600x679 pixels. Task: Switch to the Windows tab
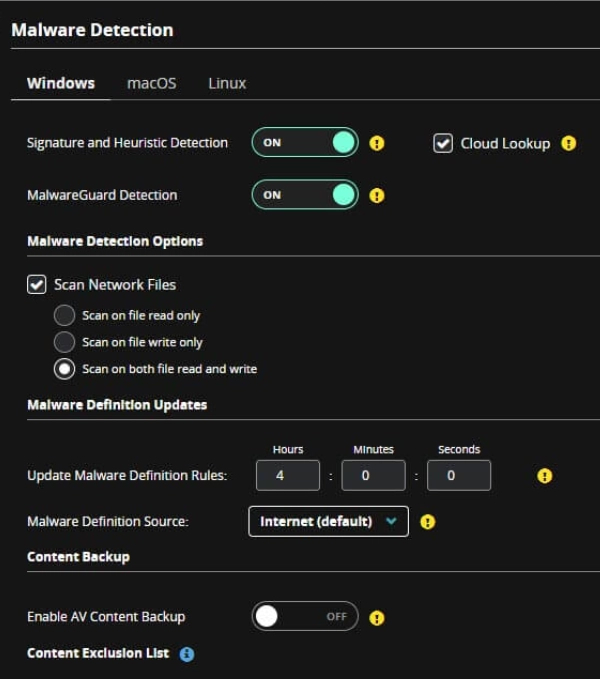61,83
